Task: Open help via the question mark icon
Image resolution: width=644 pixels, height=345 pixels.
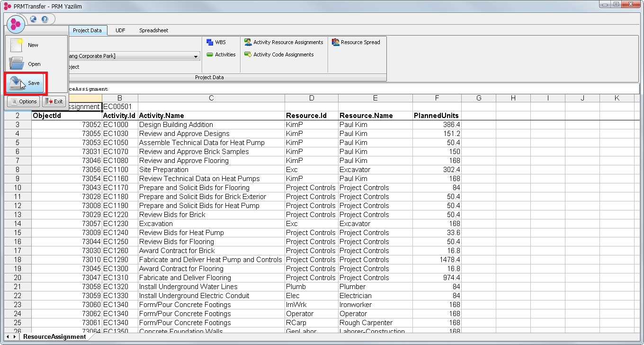Action: coord(45,19)
